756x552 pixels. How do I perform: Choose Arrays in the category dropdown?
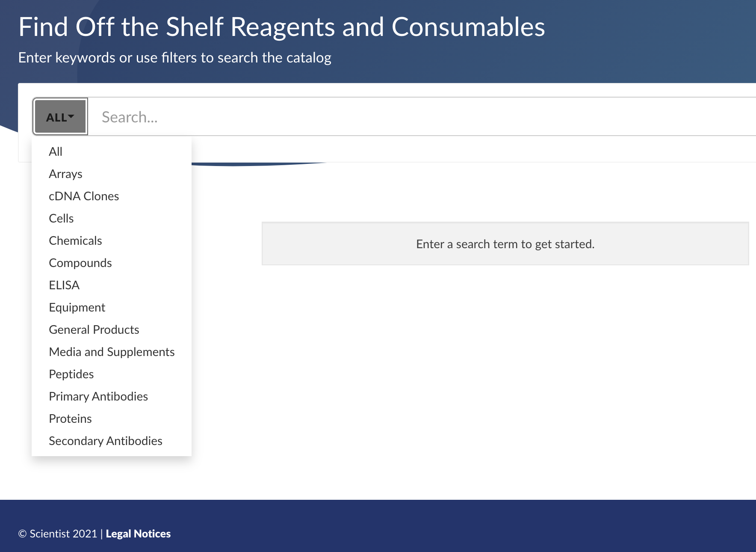point(65,174)
